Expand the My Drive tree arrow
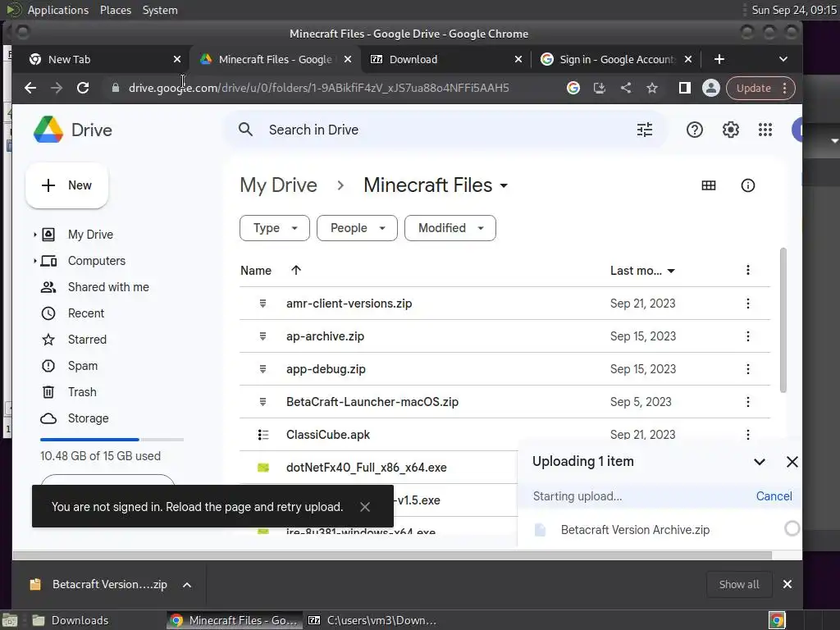 tap(34, 235)
